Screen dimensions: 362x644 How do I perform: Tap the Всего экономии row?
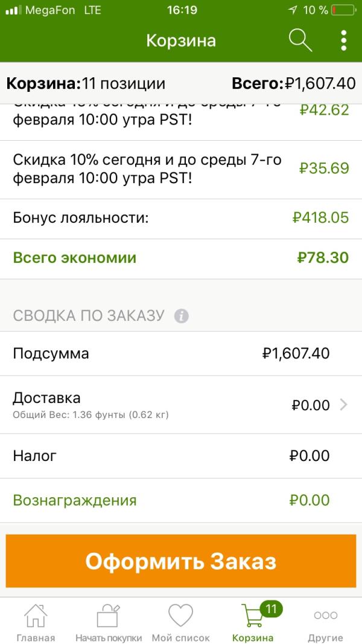click(x=181, y=258)
